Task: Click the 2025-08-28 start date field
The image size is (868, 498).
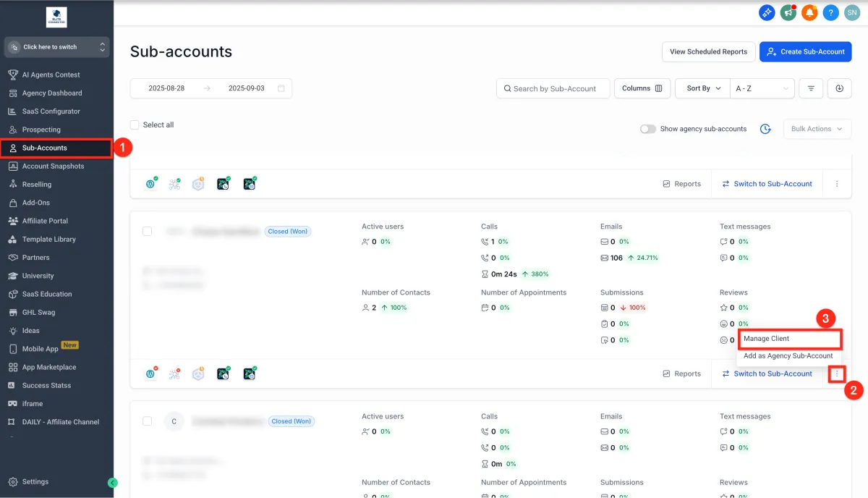Action: [x=166, y=88]
